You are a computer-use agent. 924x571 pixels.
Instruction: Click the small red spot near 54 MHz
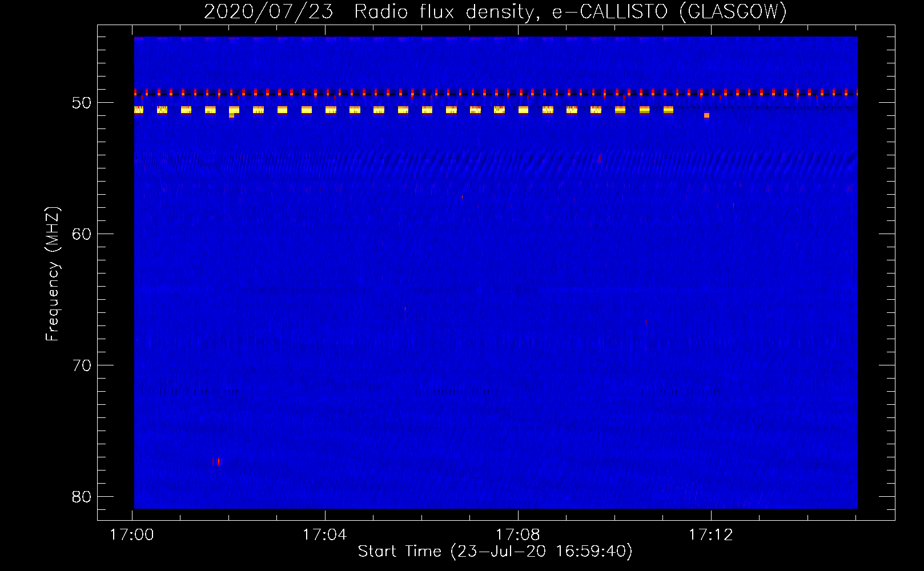(x=600, y=158)
